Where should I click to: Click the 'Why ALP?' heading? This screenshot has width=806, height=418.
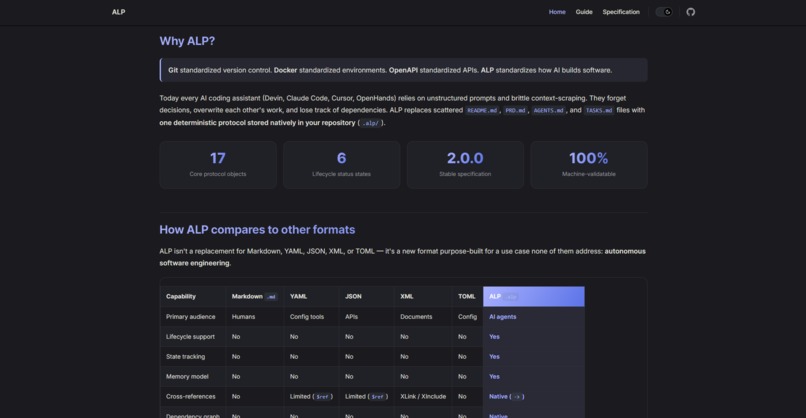(x=187, y=41)
